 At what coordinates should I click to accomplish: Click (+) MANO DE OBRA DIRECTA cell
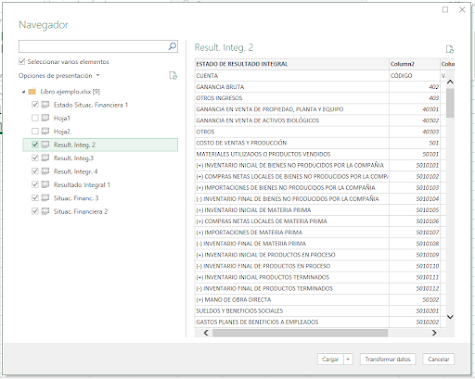pos(292,300)
